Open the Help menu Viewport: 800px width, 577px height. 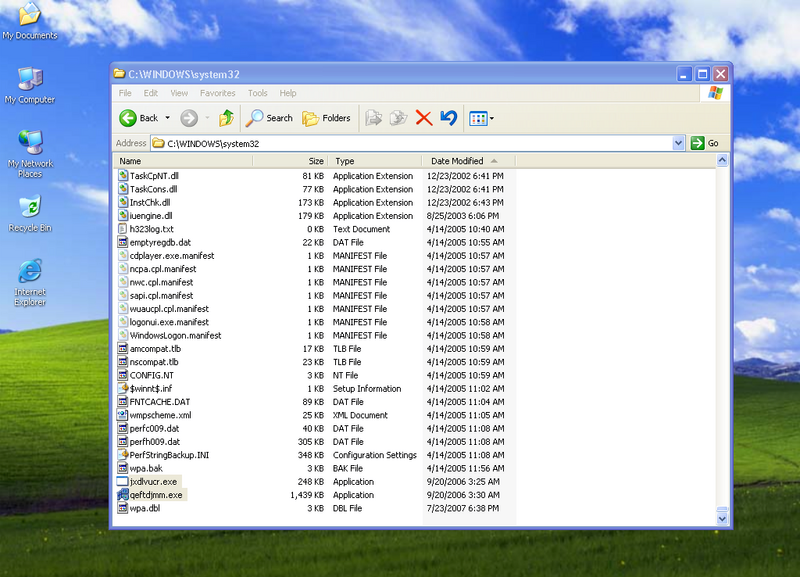[288, 93]
